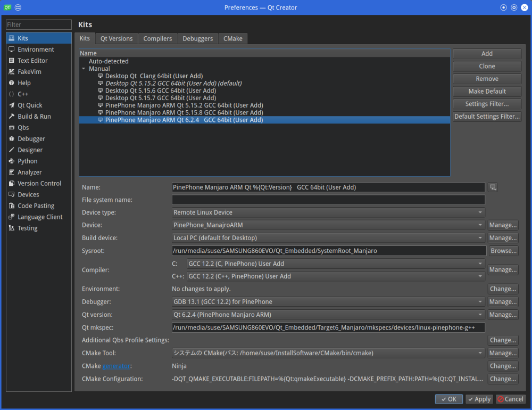Click the kit icon button beside Name field

click(493, 187)
